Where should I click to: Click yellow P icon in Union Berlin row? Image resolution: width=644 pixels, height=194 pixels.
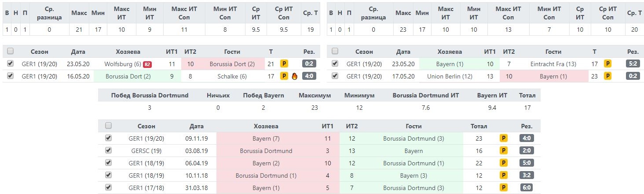pos(607,76)
